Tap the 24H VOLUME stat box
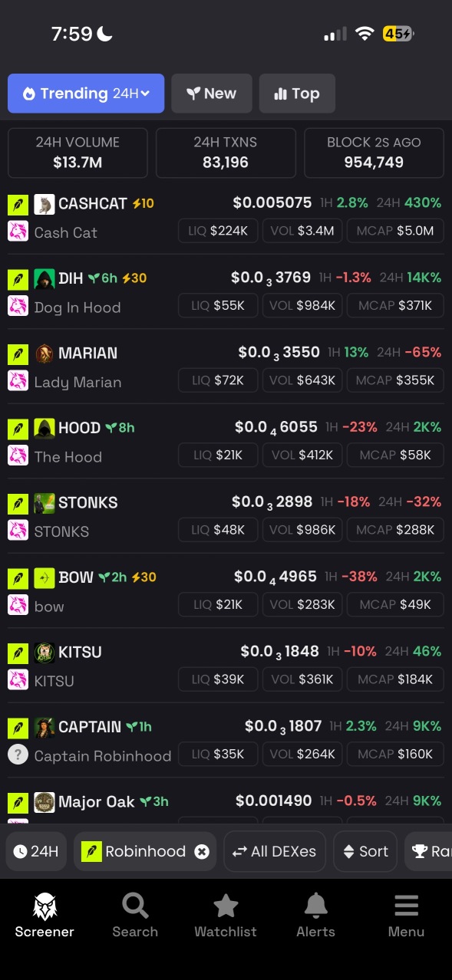The image size is (452, 980). 78,153
